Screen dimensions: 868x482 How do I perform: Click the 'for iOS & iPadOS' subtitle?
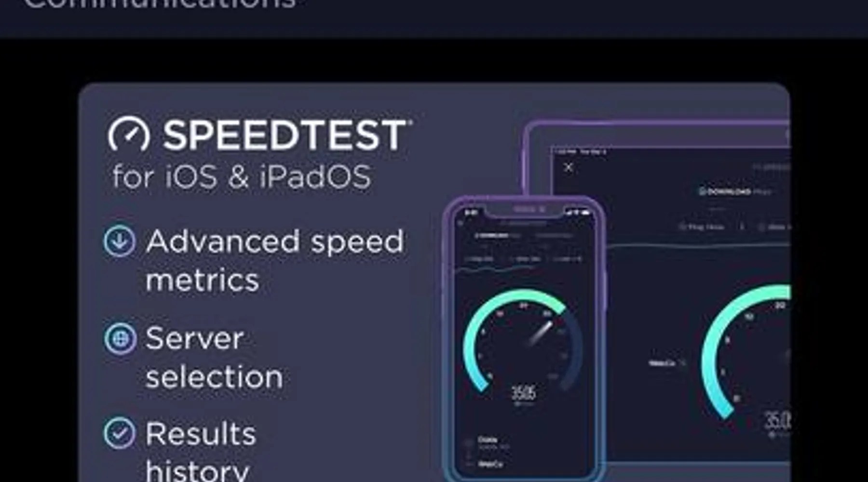tap(242, 176)
